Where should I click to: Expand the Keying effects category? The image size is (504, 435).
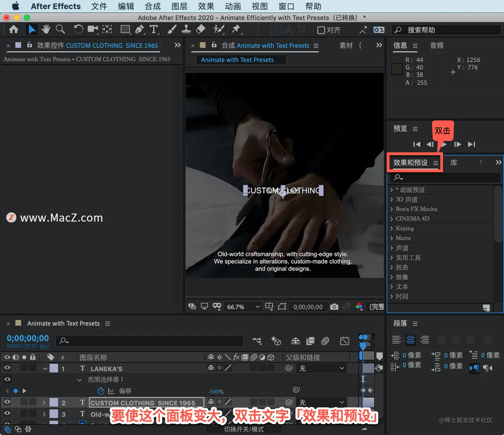[x=392, y=229]
